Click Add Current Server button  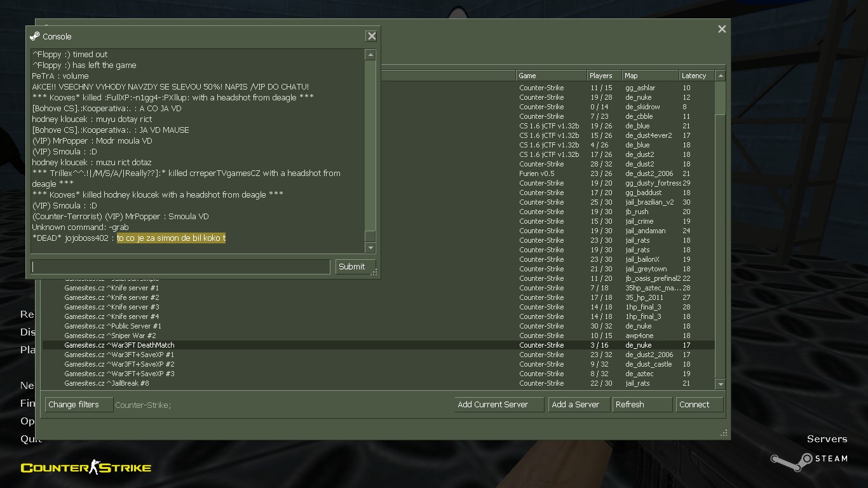point(499,405)
